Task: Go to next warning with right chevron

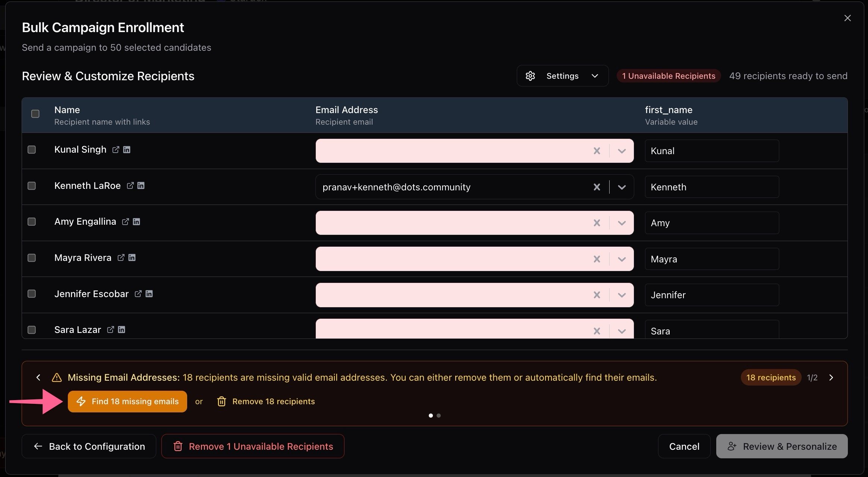Action: tap(831, 377)
